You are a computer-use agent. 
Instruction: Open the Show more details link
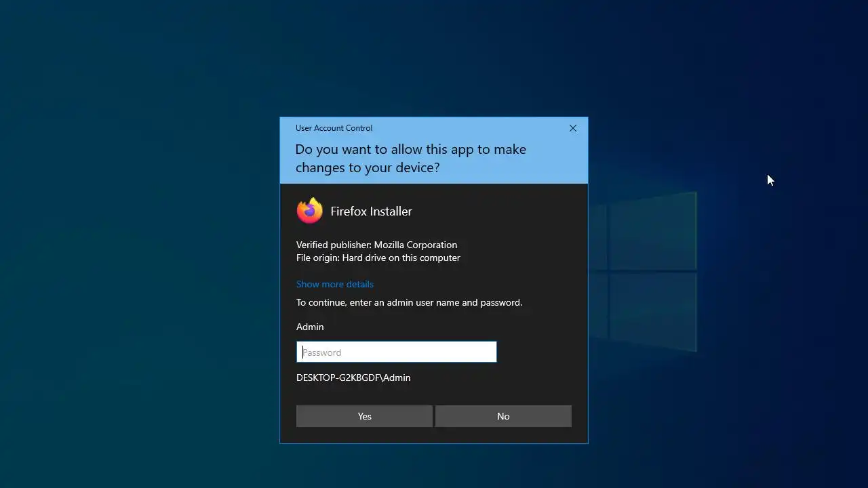pyautogui.click(x=335, y=284)
